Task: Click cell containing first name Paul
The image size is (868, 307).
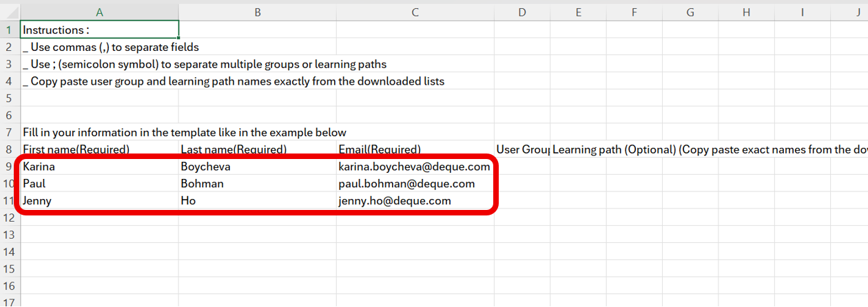Action: point(100,184)
